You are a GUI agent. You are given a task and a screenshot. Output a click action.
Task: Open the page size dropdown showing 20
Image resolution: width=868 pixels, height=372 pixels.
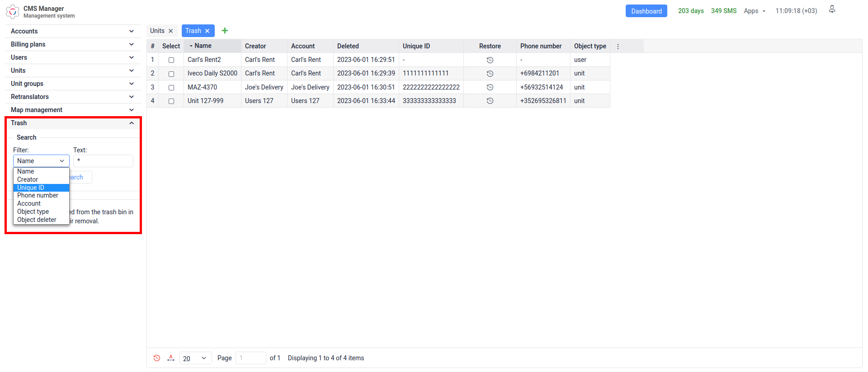(x=195, y=358)
